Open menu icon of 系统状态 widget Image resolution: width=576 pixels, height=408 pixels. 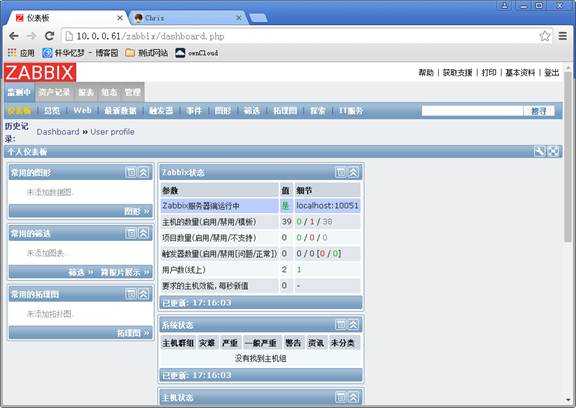[341, 325]
